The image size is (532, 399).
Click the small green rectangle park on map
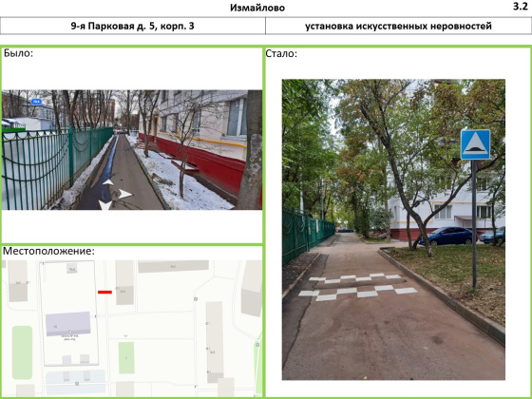126,358
